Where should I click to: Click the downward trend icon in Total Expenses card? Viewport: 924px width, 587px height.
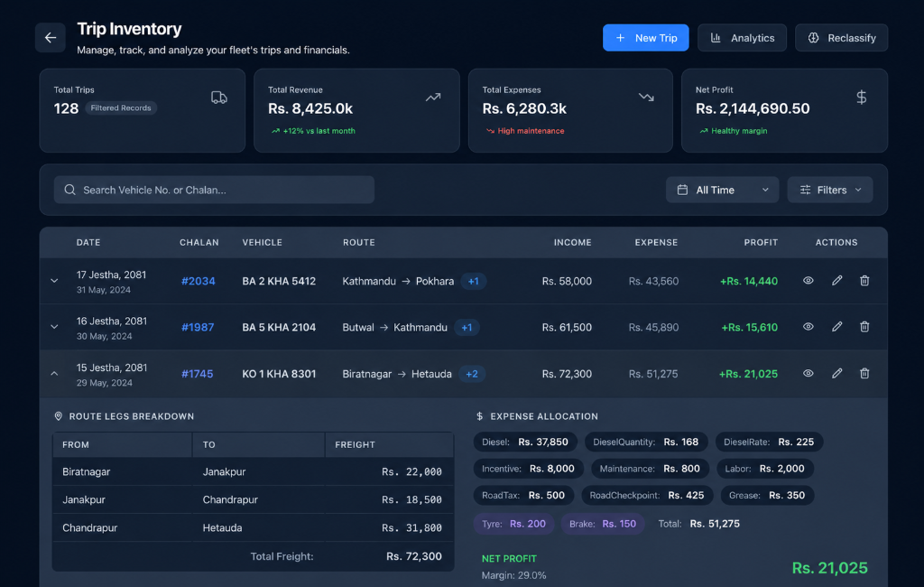pyautogui.click(x=646, y=98)
